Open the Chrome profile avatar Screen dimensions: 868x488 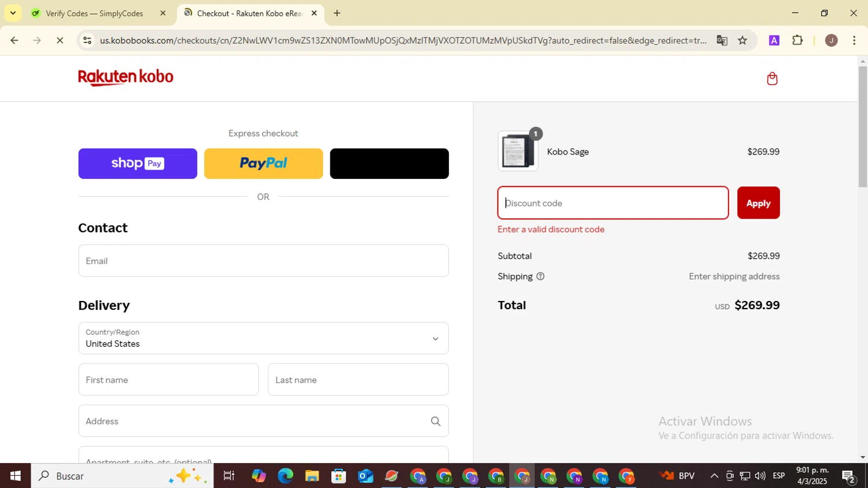pos(832,41)
